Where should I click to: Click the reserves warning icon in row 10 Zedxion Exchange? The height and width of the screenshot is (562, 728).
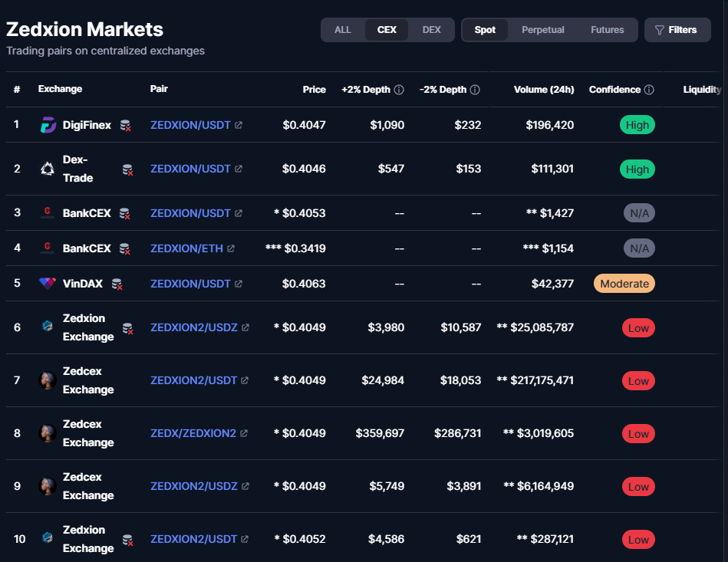127,541
